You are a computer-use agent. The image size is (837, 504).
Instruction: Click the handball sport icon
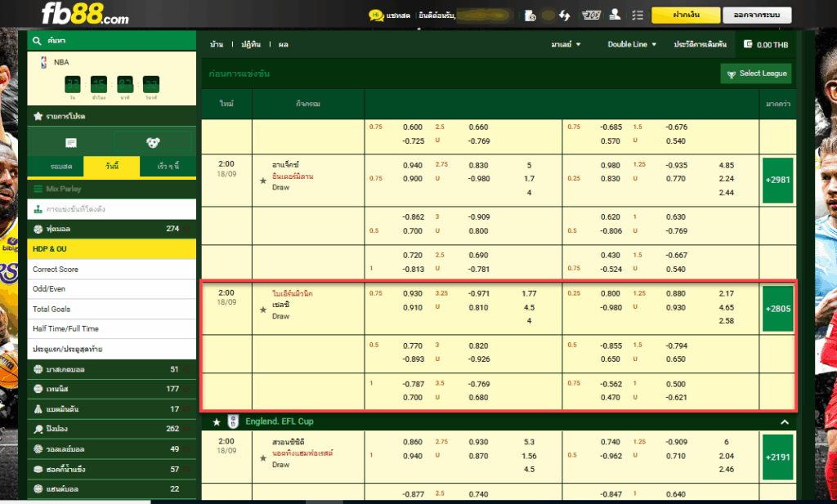(x=38, y=489)
